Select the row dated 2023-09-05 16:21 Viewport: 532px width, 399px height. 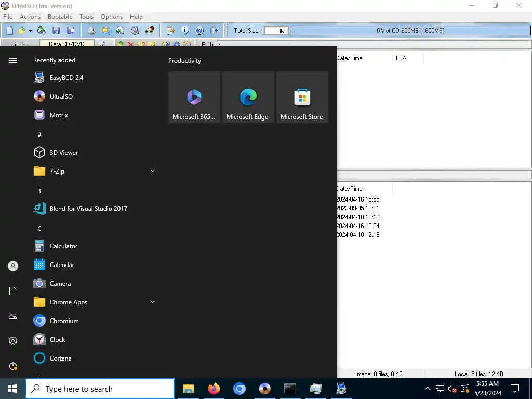pyautogui.click(x=357, y=208)
